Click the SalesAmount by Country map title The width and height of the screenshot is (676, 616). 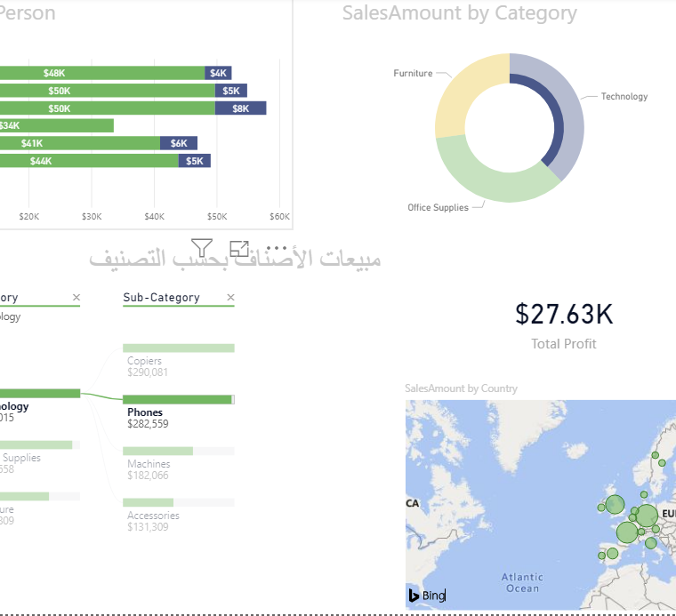pyautogui.click(x=461, y=388)
